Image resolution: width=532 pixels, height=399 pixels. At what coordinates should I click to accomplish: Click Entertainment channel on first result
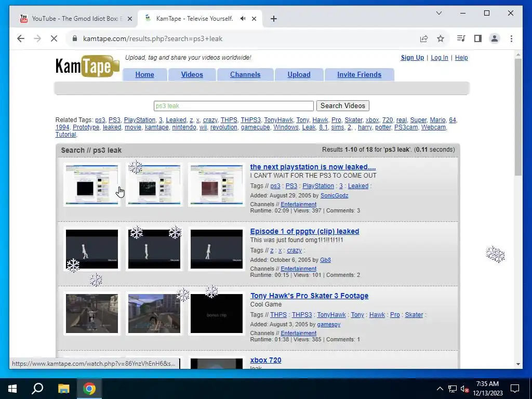tap(298, 204)
